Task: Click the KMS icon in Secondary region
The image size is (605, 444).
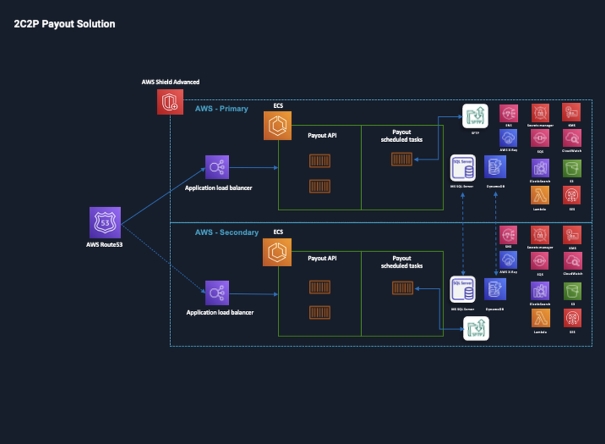Action: point(572,234)
